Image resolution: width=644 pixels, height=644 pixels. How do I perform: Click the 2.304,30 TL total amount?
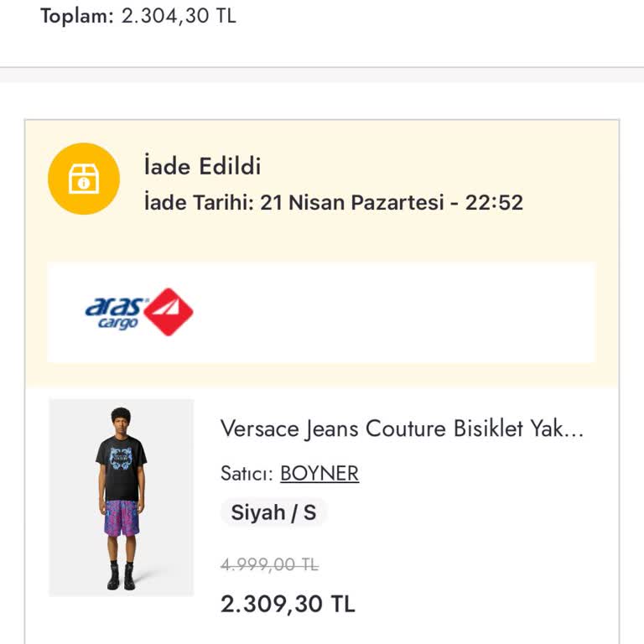179,16
